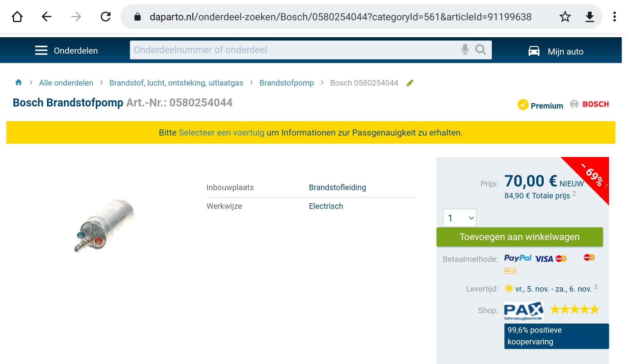
Task: Click the Mastercard logo beside VISA
Action: point(561,259)
